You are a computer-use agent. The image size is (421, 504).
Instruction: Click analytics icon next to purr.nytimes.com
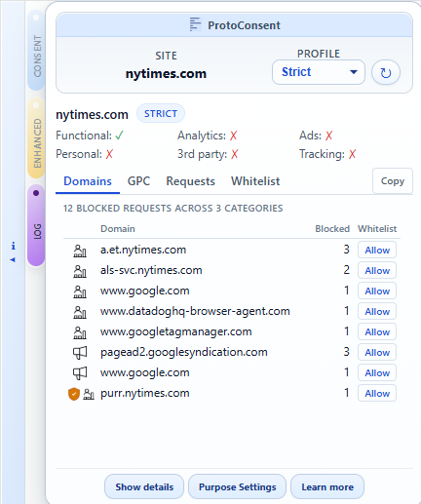coord(89,394)
